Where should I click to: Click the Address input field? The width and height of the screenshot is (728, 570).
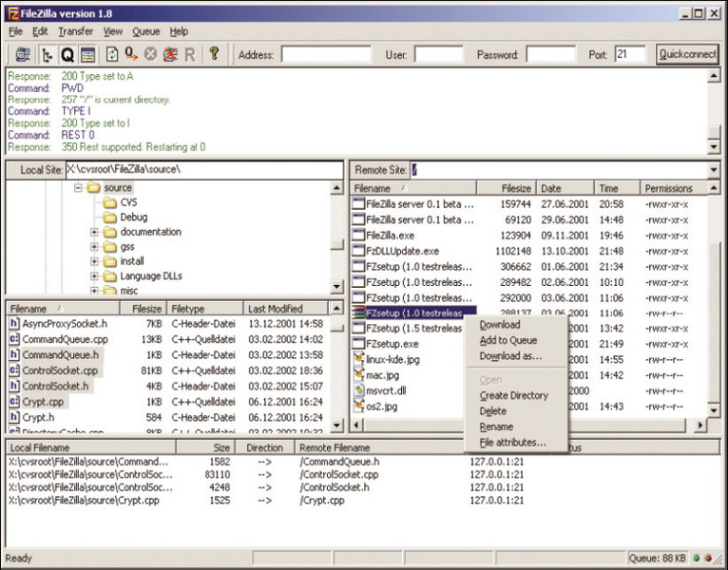[x=326, y=54]
